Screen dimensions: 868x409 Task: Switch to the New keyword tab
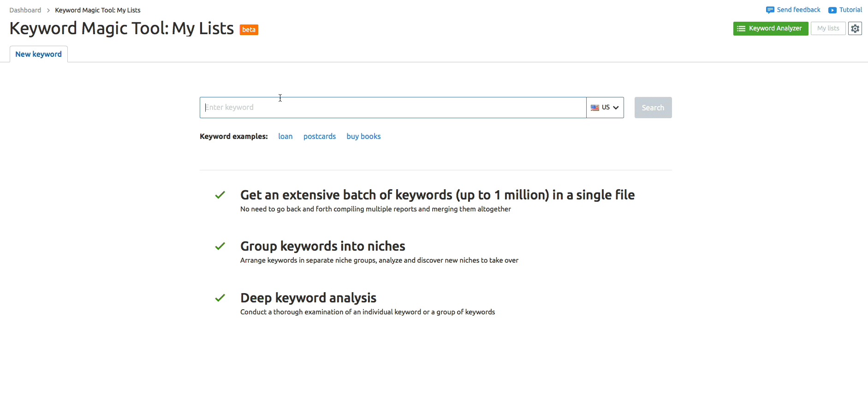(x=39, y=54)
